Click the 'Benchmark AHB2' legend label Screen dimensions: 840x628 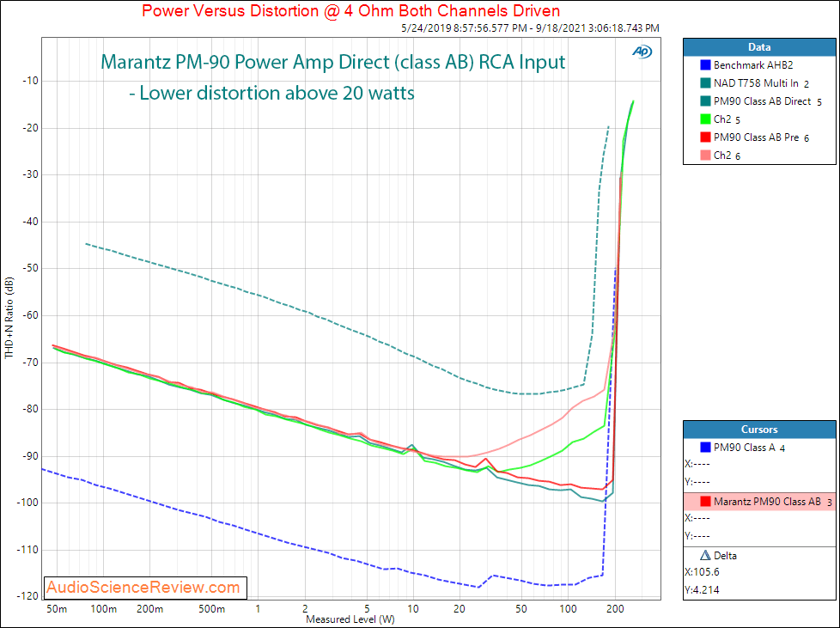[x=753, y=65]
